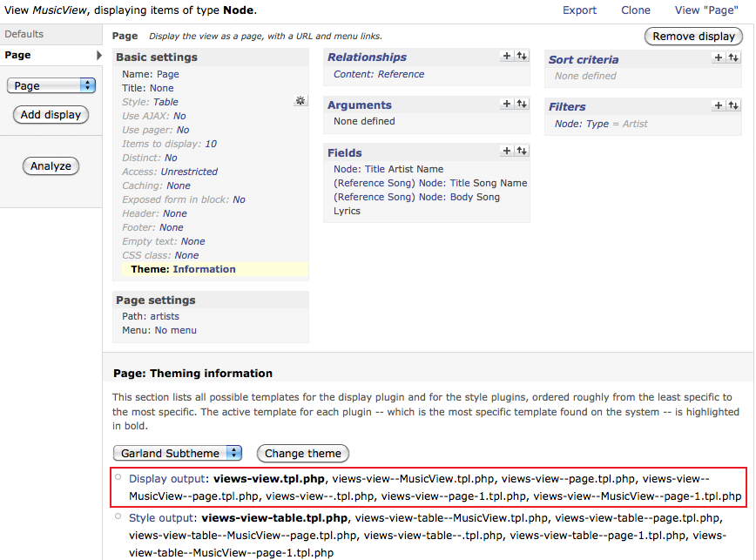Open the display type dropdown showing Page
The height and width of the screenshot is (560, 756).
(51, 85)
